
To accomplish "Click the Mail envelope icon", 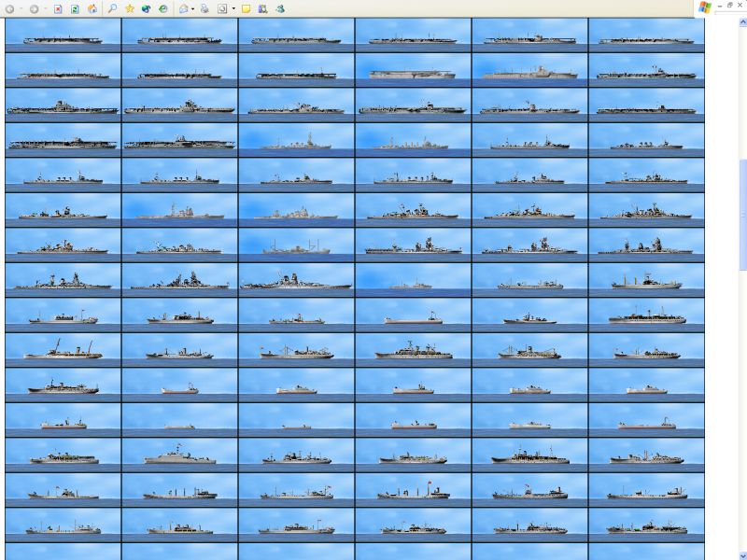I will coord(183,8).
